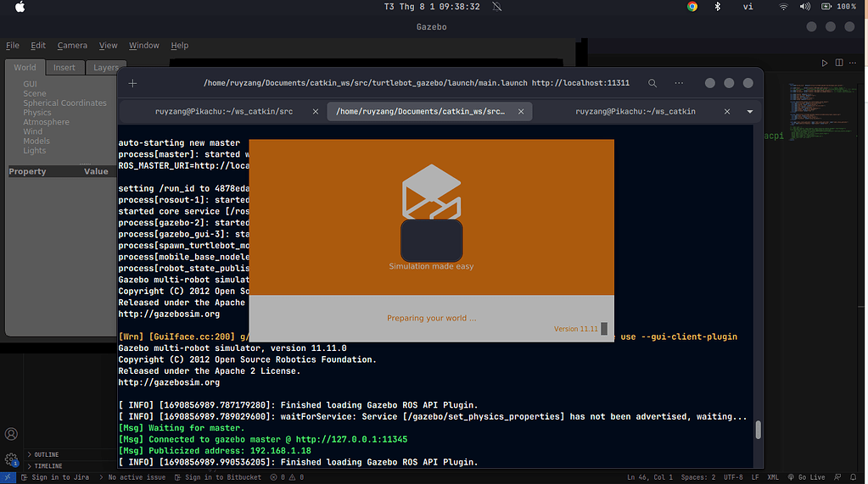Select Scene in the World tree

pyautogui.click(x=35, y=93)
